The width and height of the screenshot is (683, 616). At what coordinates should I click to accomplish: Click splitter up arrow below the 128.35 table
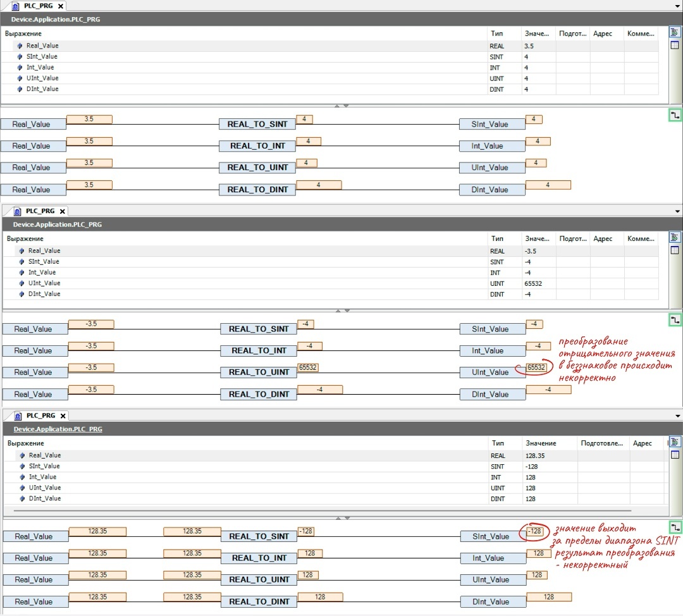338,518
